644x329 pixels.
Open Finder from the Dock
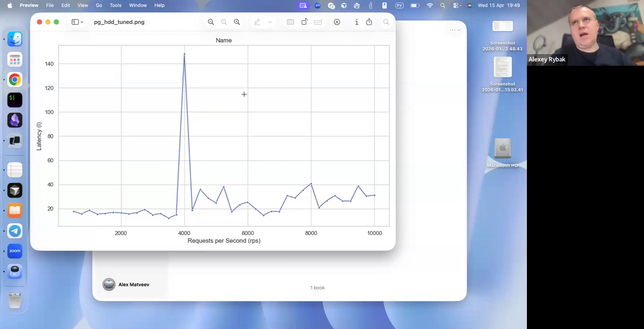15,39
